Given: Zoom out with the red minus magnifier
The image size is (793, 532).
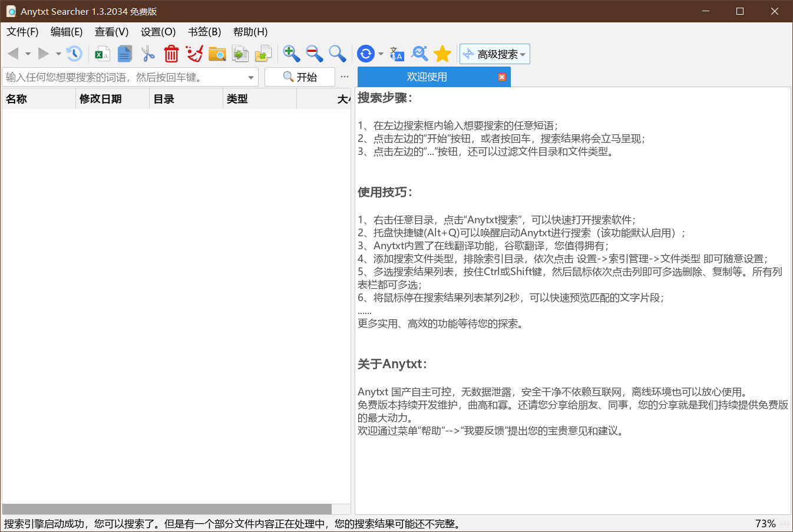Looking at the screenshot, I should tap(314, 54).
